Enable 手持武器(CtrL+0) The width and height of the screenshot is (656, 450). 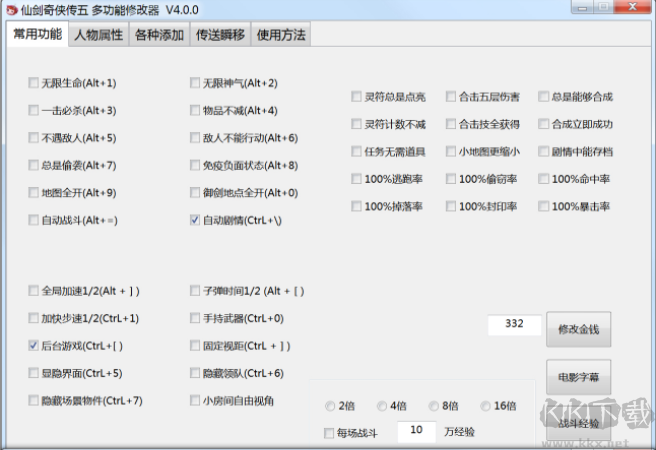[195, 318]
